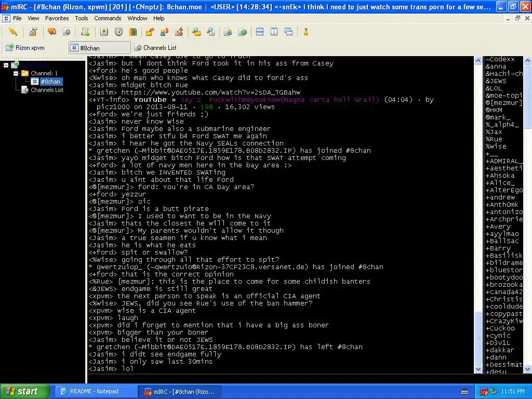Open Notify List person icon
Screen dimensions: 532x399
click(228, 32)
